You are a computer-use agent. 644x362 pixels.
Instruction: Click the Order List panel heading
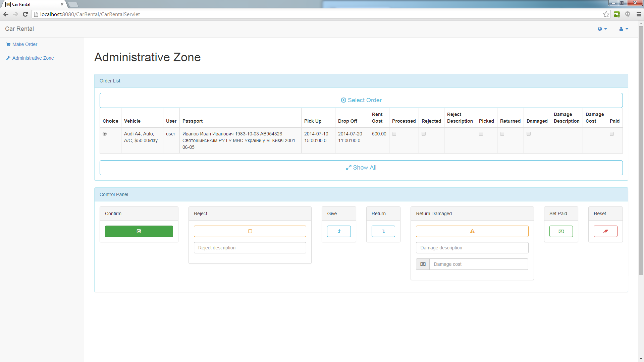pyautogui.click(x=110, y=81)
